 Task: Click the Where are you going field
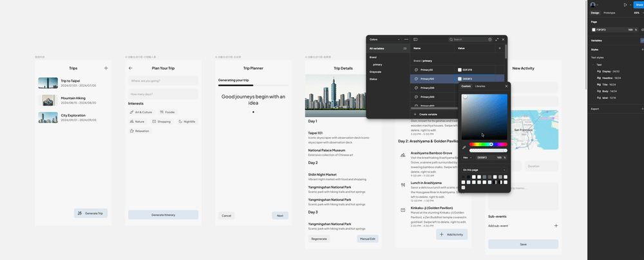coord(163,81)
